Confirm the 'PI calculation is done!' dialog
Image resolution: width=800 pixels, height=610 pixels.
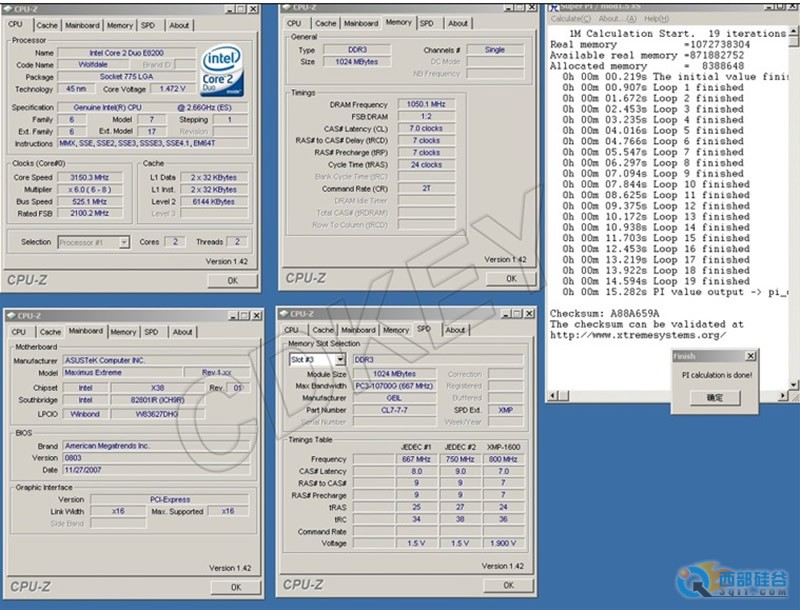click(x=714, y=398)
